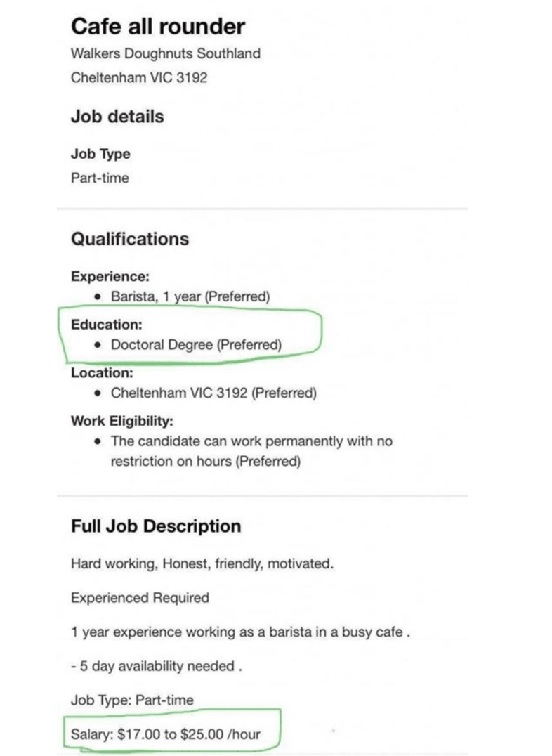The width and height of the screenshot is (552, 756).
Task: Select the 'Qualifications' section heading
Action: (x=130, y=239)
